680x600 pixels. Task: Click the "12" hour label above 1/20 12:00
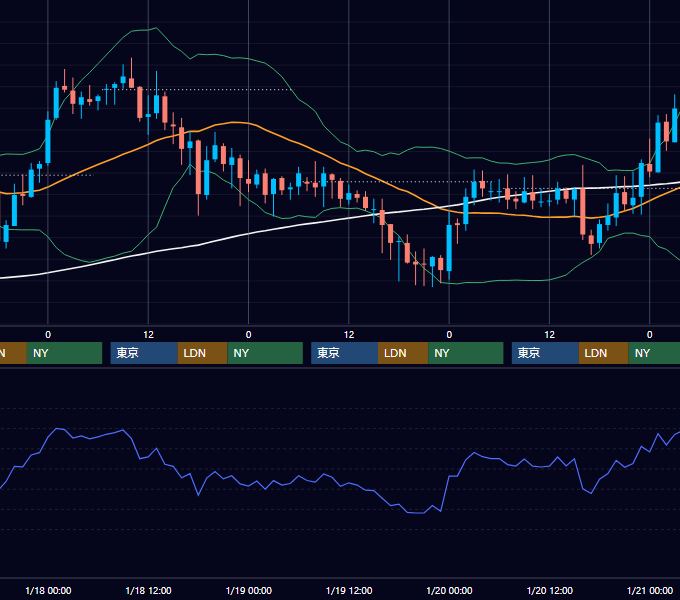pyautogui.click(x=549, y=335)
